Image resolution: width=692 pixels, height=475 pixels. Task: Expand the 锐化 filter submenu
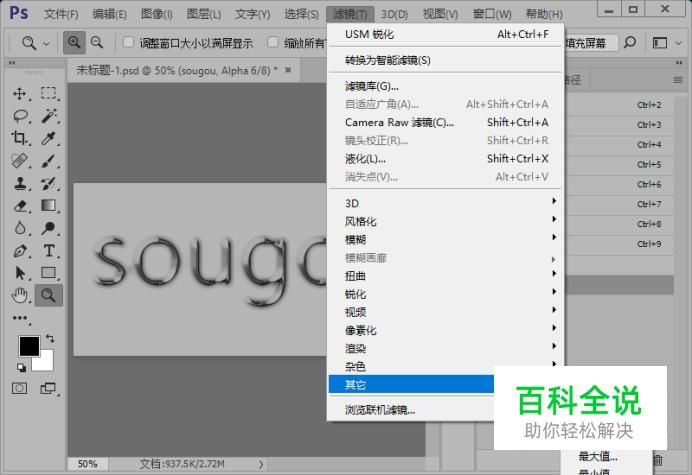pos(446,294)
